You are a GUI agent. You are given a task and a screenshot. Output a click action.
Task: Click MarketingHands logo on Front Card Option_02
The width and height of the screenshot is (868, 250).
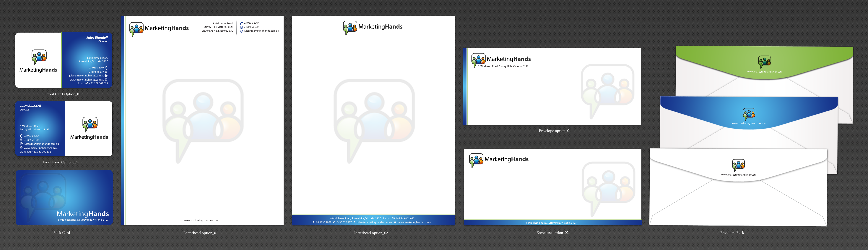click(x=90, y=124)
